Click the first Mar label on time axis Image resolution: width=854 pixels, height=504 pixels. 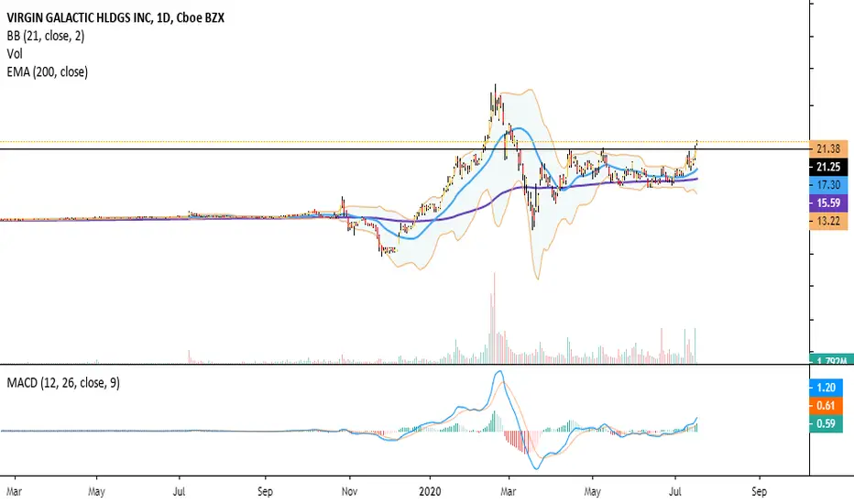14,491
